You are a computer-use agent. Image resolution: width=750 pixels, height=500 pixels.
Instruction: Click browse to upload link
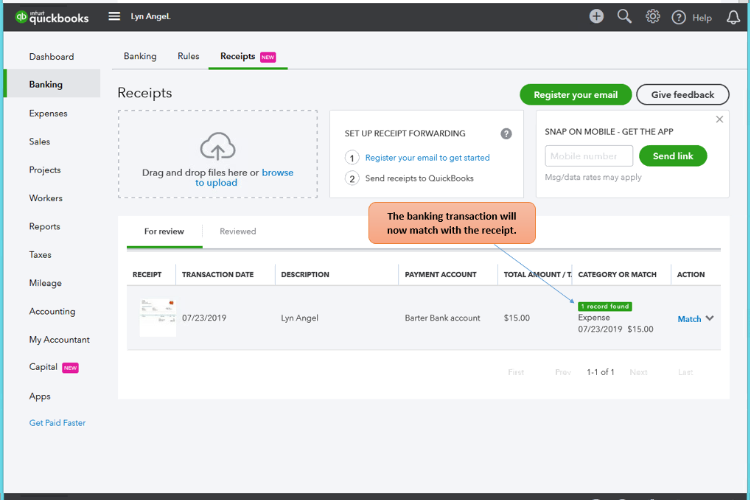pos(244,178)
